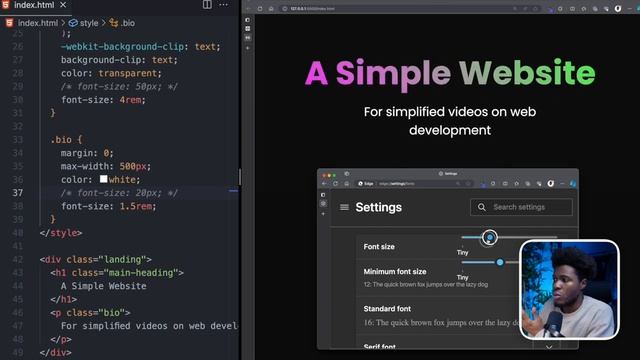Click the 'A Simple Website' heading
This screenshot has width=640, height=360.
[450, 73]
